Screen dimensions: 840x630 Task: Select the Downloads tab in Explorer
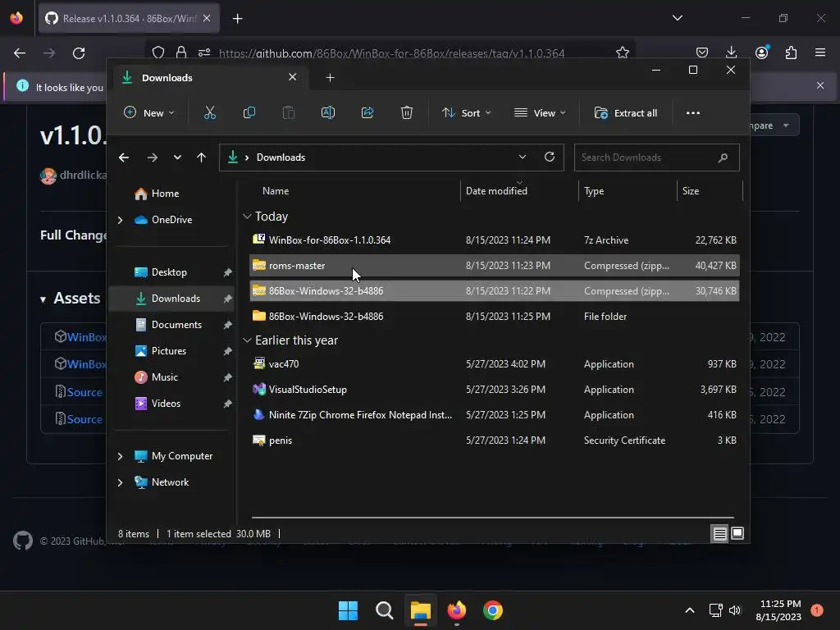tap(209, 78)
